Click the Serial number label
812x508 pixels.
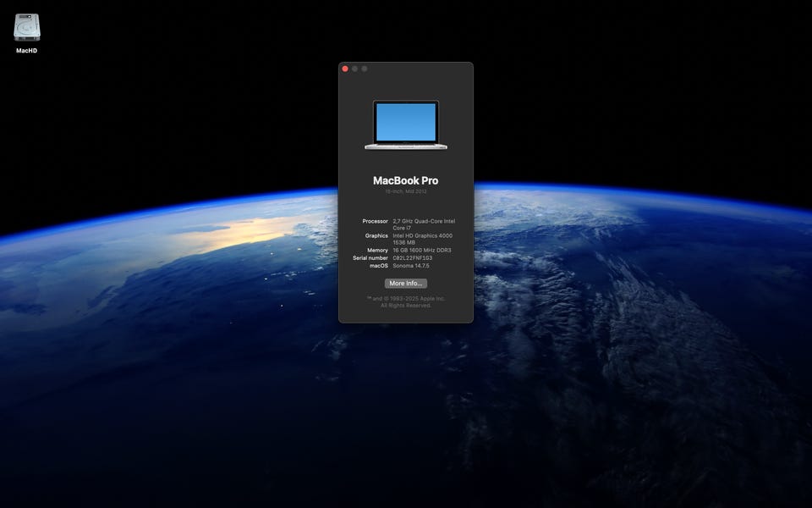point(370,258)
